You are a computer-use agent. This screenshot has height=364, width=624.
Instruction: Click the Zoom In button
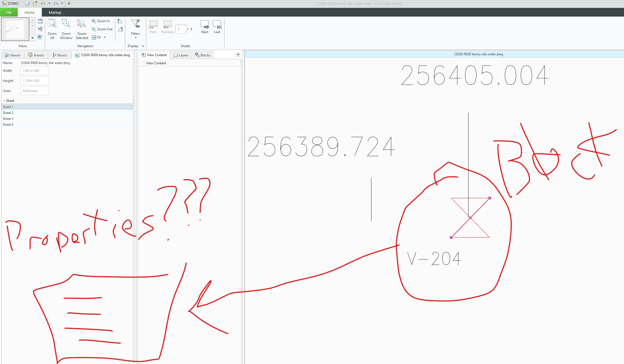101,21
